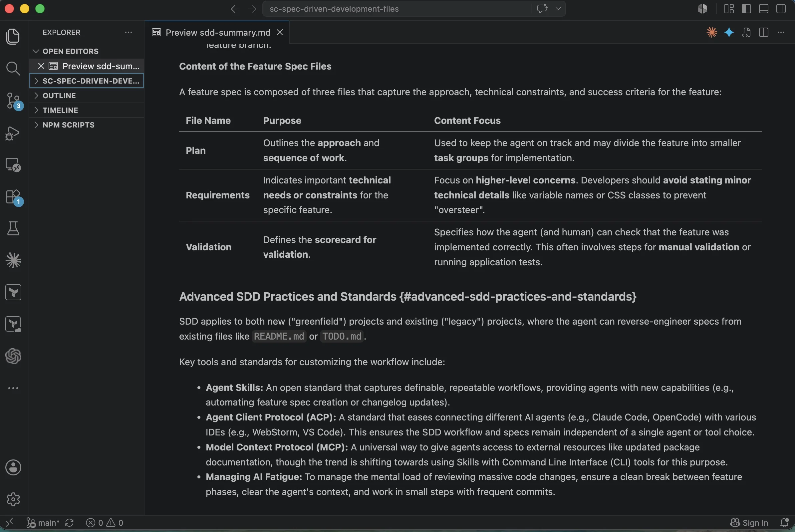Click the File Name column header
This screenshot has width=795, height=532.
coord(208,121)
